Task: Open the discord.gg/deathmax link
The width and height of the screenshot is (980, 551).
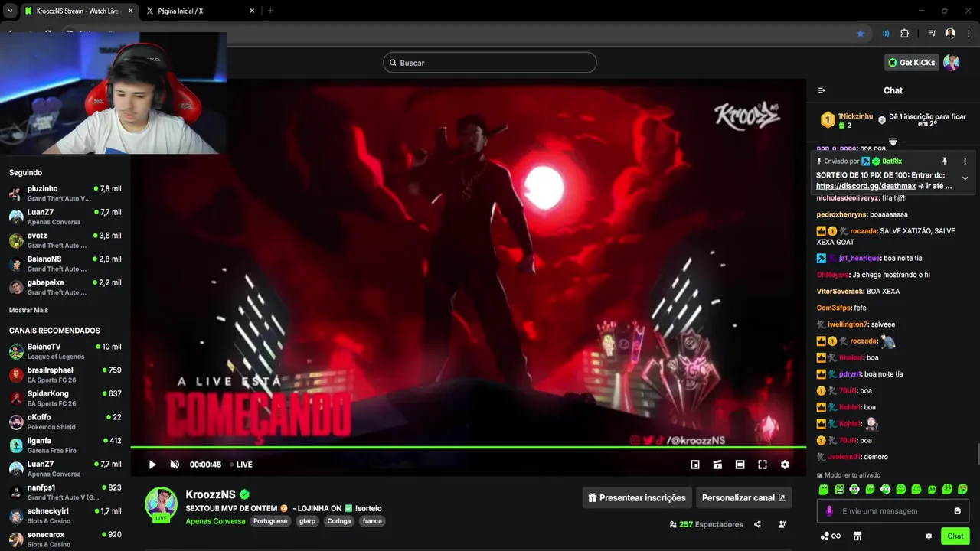Action: tap(866, 186)
